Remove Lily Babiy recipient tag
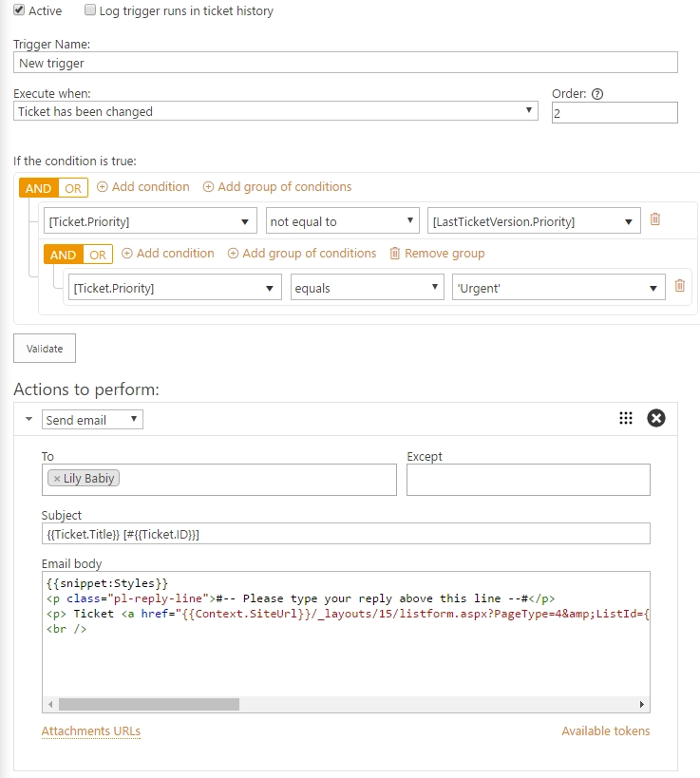700x778 pixels. point(57,479)
